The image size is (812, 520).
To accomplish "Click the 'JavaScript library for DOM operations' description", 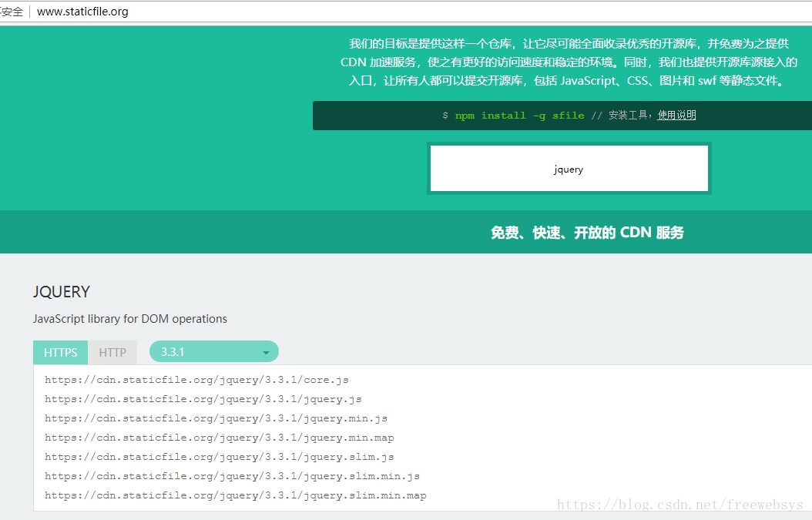I will 130,319.
